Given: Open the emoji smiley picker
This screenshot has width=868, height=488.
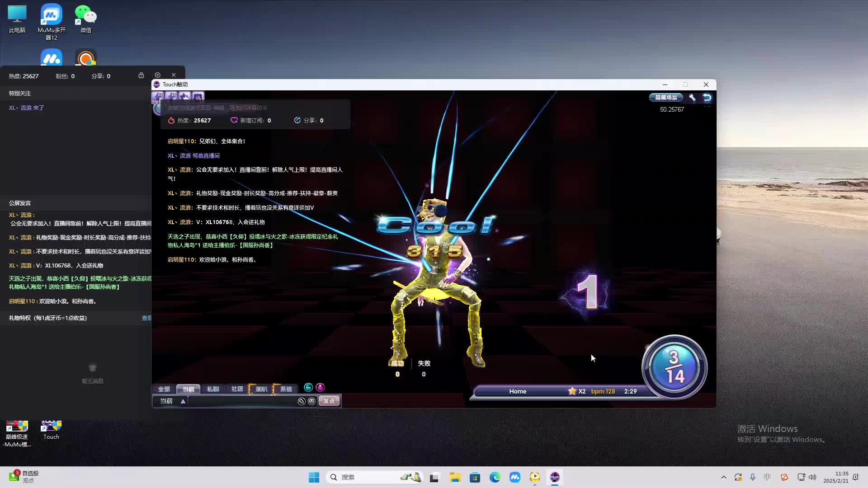Looking at the screenshot, I should click(311, 401).
